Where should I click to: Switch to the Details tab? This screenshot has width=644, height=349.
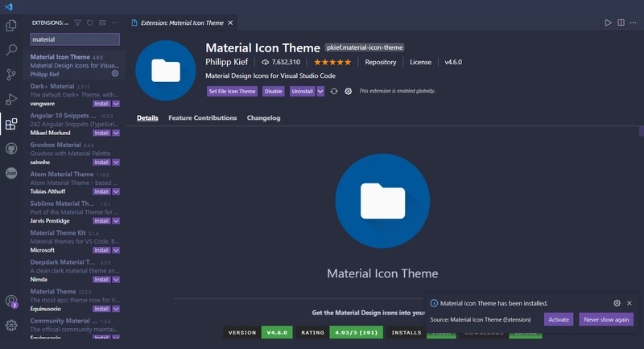pos(147,117)
